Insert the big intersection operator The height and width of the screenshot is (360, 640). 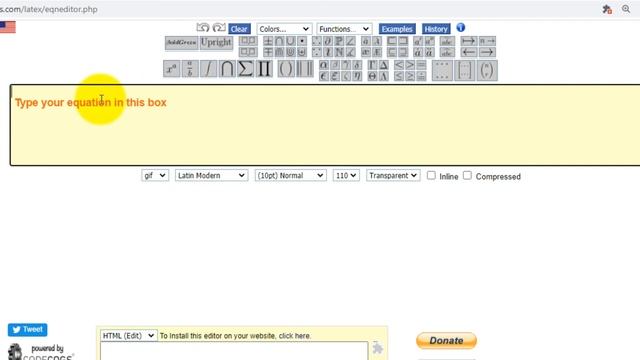tap(227, 69)
